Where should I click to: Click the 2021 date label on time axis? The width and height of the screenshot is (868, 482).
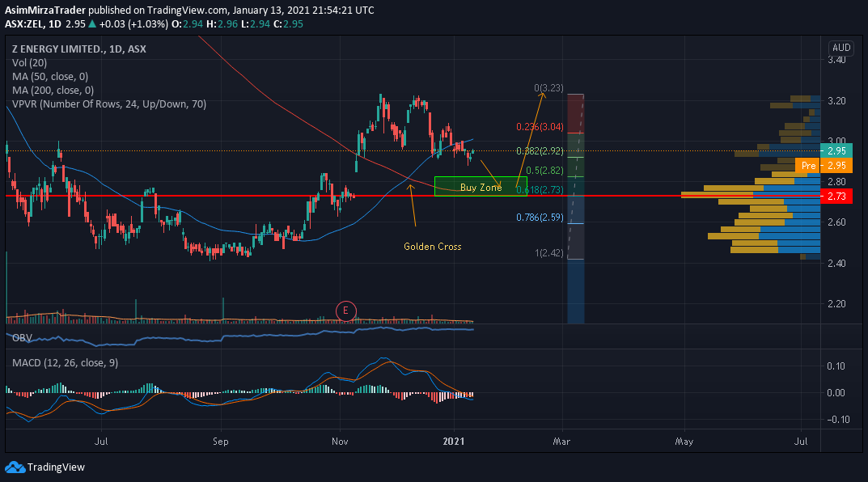(x=454, y=441)
